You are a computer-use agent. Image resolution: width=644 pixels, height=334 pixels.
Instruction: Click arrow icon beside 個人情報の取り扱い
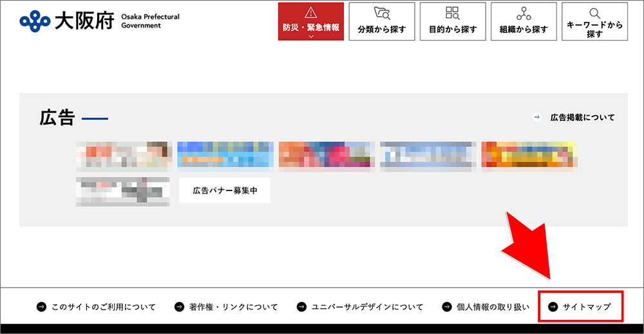coord(446,307)
